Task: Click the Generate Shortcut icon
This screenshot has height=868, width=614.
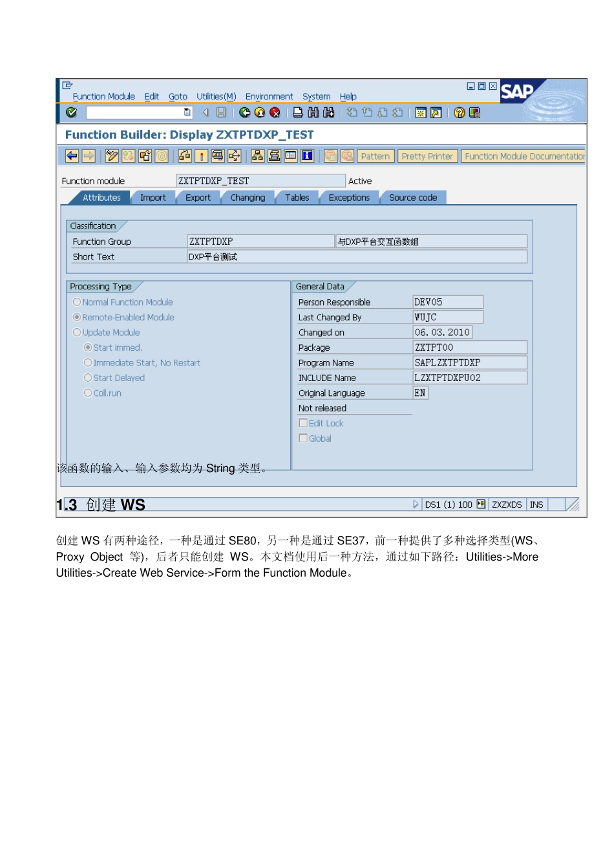Action: [x=436, y=113]
